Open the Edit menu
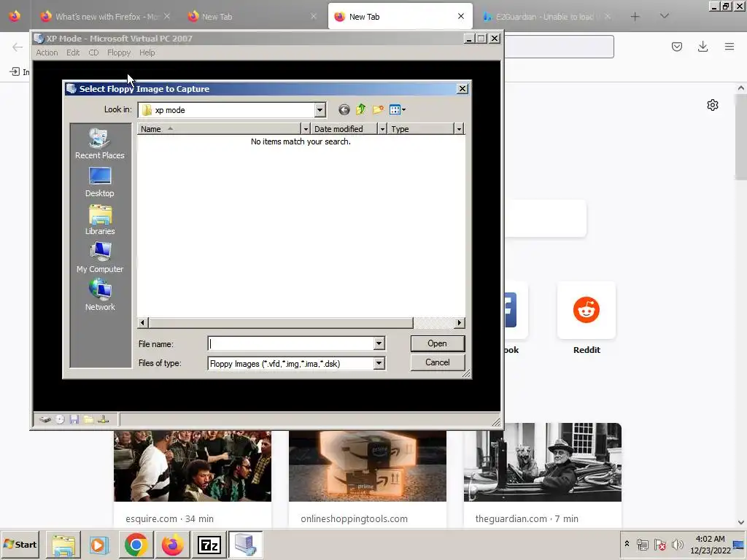The image size is (747, 560). 73,52
